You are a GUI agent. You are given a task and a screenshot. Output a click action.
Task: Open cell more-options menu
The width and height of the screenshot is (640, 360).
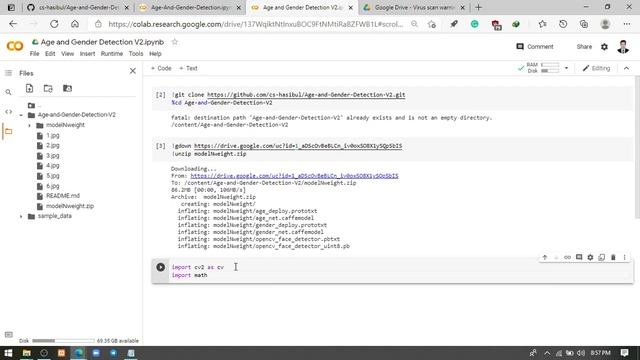pos(624,258)
